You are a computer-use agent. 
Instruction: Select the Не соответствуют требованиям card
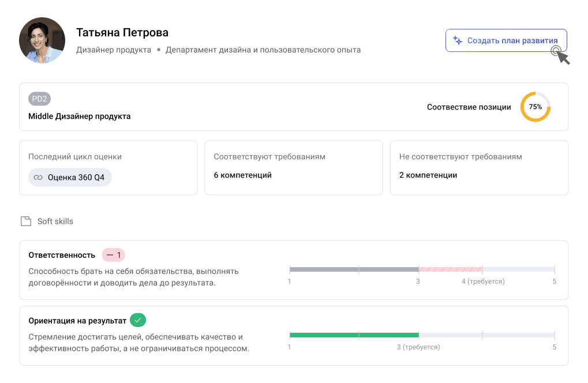479,167
